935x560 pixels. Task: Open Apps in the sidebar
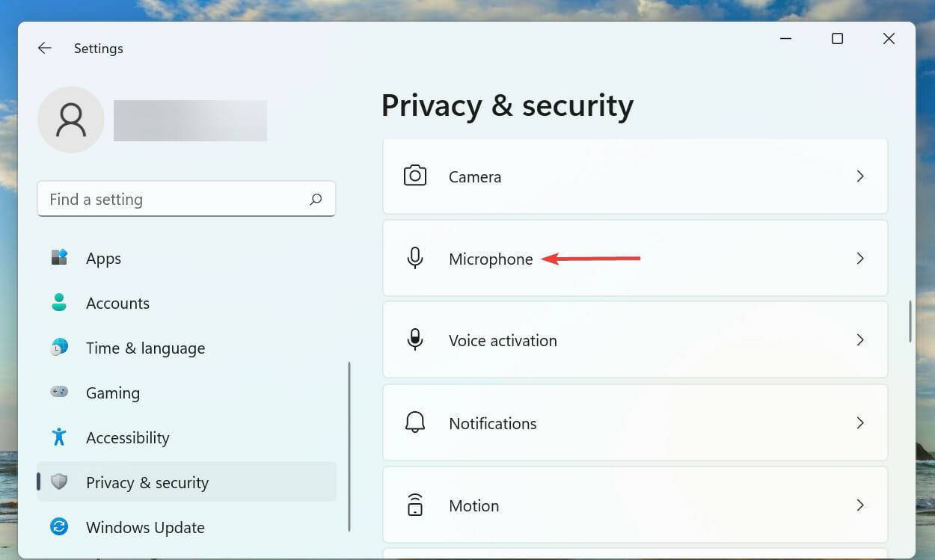[x=103, y=259]
